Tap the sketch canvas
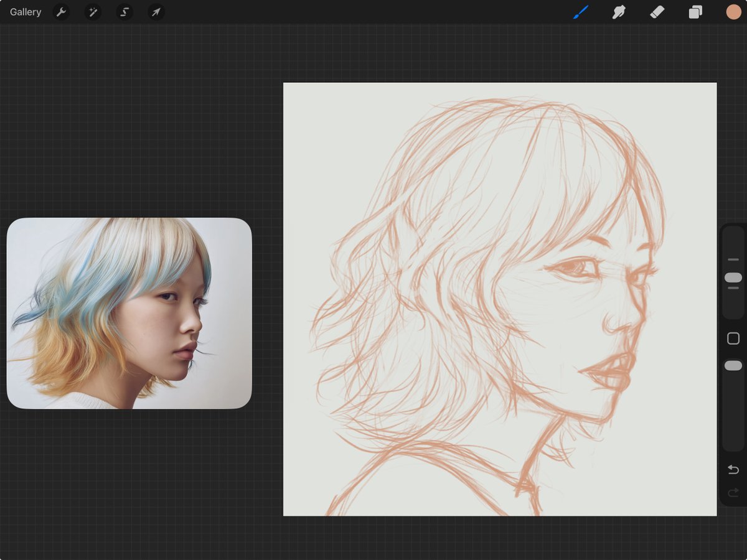Screen dimensions: 747x560 coord(500,299)
